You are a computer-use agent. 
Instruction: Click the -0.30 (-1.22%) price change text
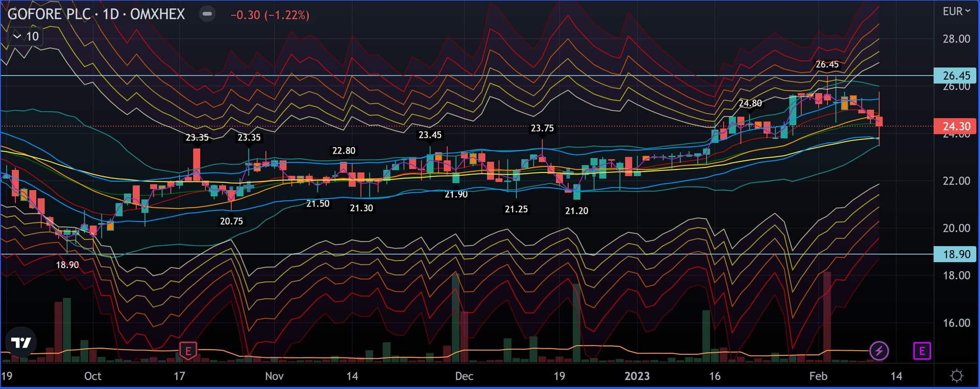(x=269, y=15)
